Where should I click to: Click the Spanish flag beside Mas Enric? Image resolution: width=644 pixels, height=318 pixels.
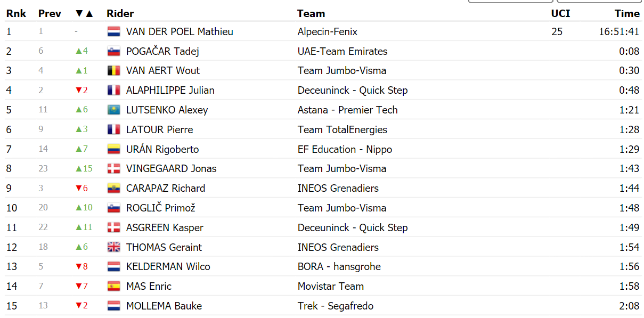pos(114,286)
